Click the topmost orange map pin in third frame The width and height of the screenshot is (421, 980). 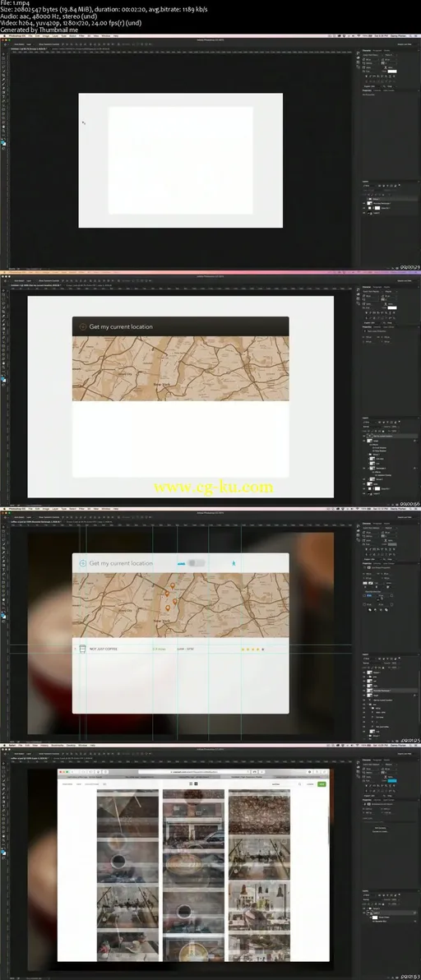(x=173, y=586)
